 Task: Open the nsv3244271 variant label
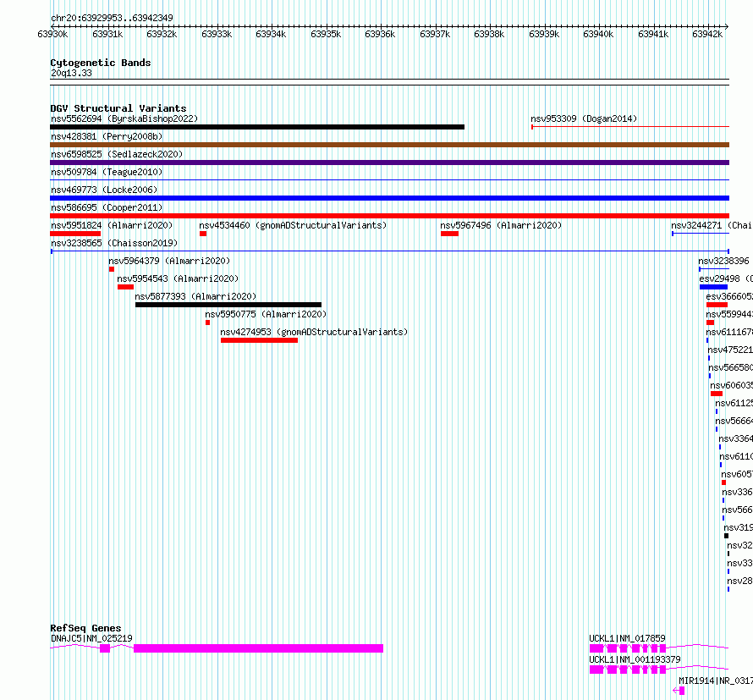(x=712, y=225)
